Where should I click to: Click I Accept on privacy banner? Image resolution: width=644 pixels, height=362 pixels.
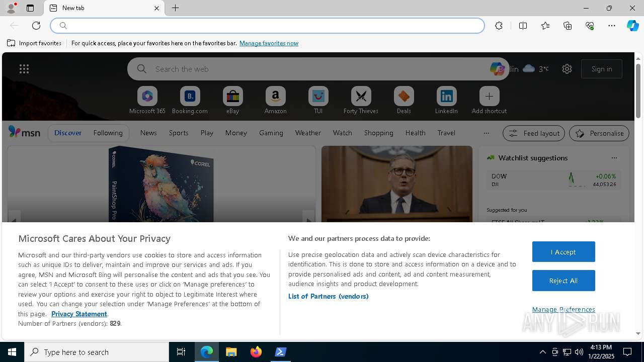pos(563,252)
